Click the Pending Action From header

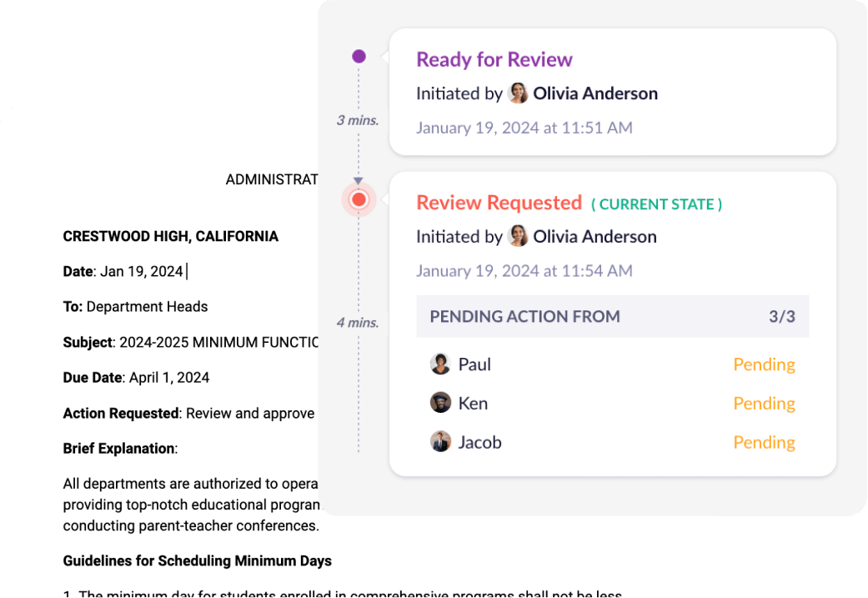[524, 317]
